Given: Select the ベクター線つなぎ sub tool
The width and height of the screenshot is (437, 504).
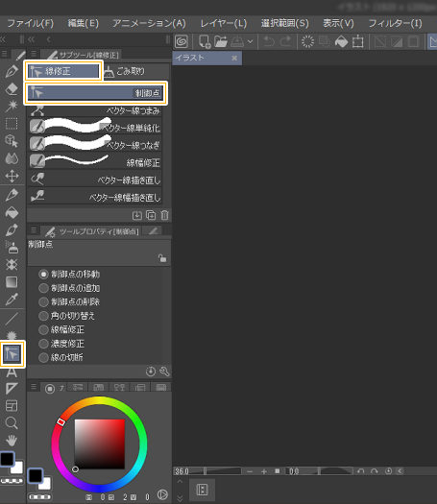Looking at the screenshot, I should 95,143.
